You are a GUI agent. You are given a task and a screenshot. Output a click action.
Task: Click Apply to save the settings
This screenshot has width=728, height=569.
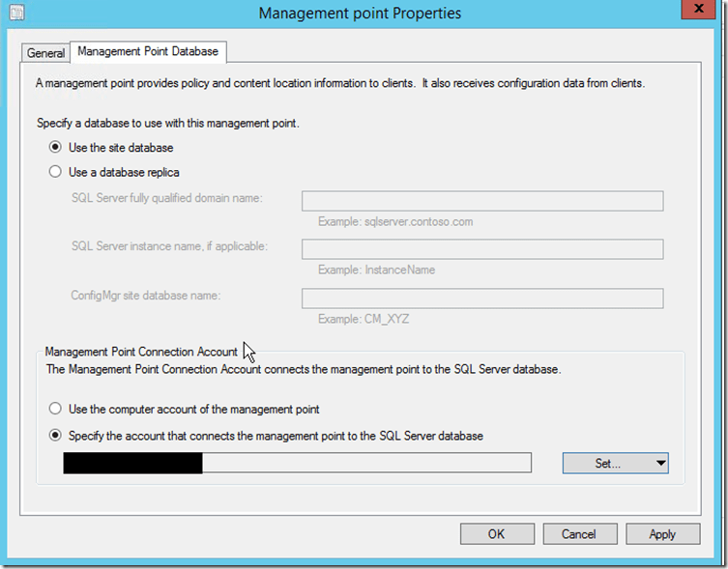(662, 534)
